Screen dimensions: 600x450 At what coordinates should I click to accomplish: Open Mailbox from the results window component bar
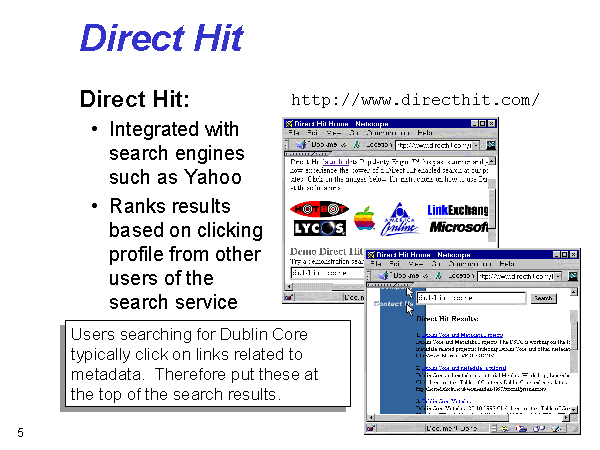click(521, 429)
